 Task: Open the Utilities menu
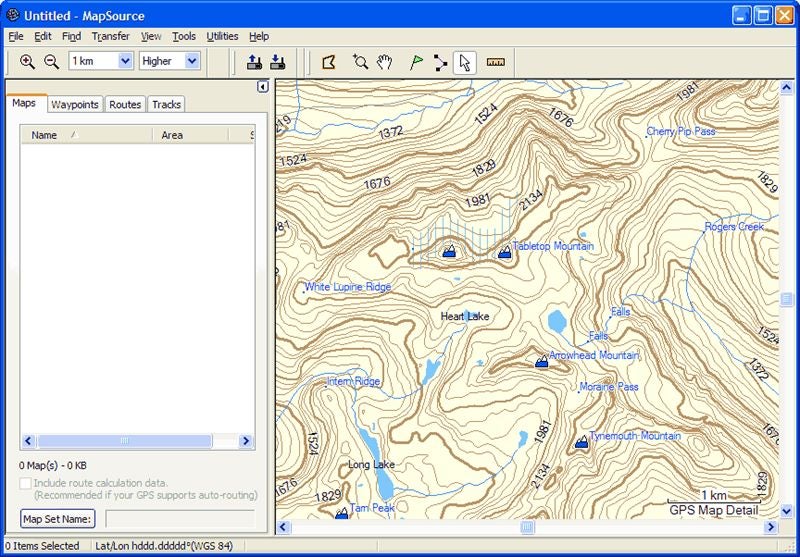(222, 36)
